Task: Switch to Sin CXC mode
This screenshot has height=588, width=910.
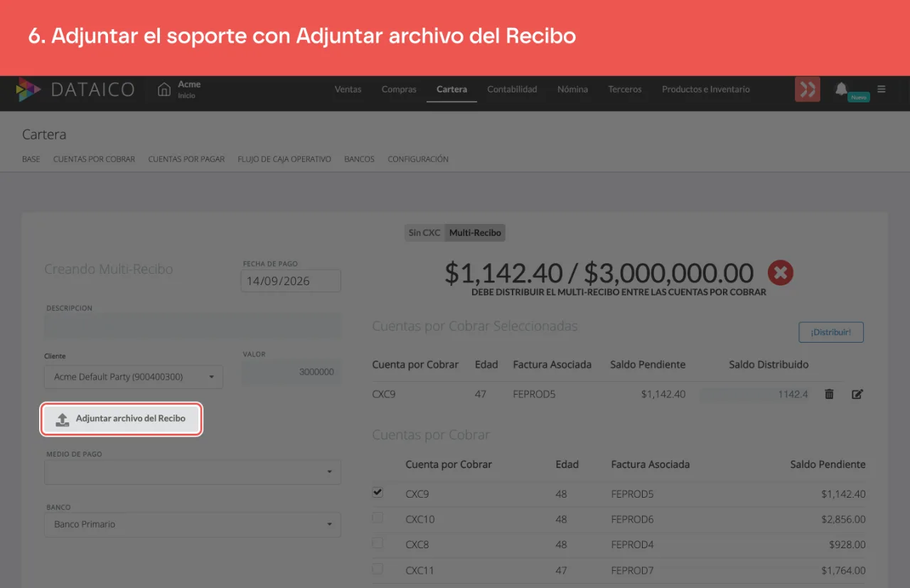Action: (x=424, y=232)
